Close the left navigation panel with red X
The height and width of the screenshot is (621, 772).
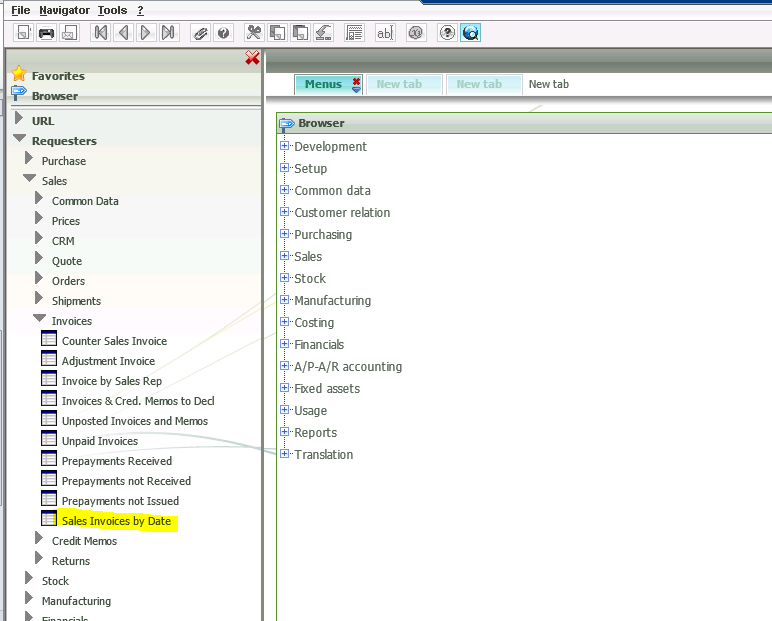click(x=252, y=59)
